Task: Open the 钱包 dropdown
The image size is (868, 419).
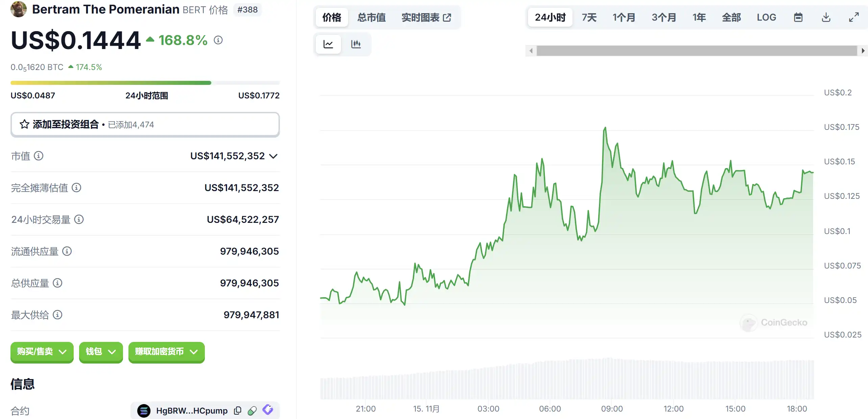Action: [x=101, y=352]
